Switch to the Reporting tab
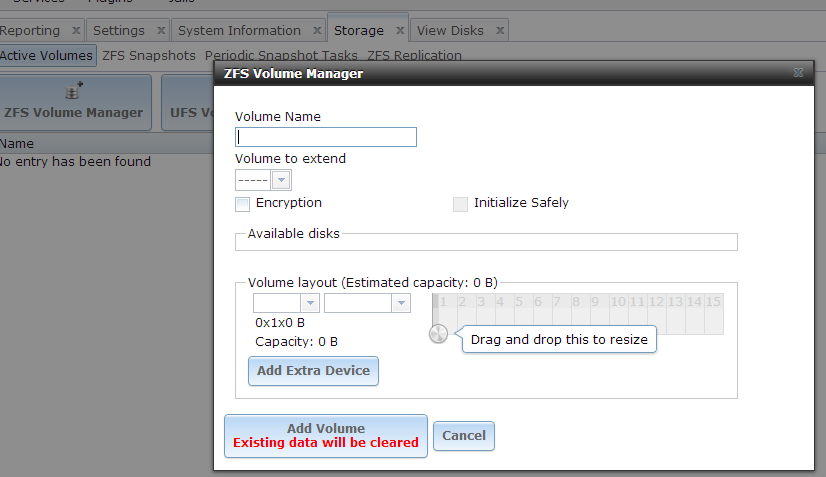 [x=30, y=31]
